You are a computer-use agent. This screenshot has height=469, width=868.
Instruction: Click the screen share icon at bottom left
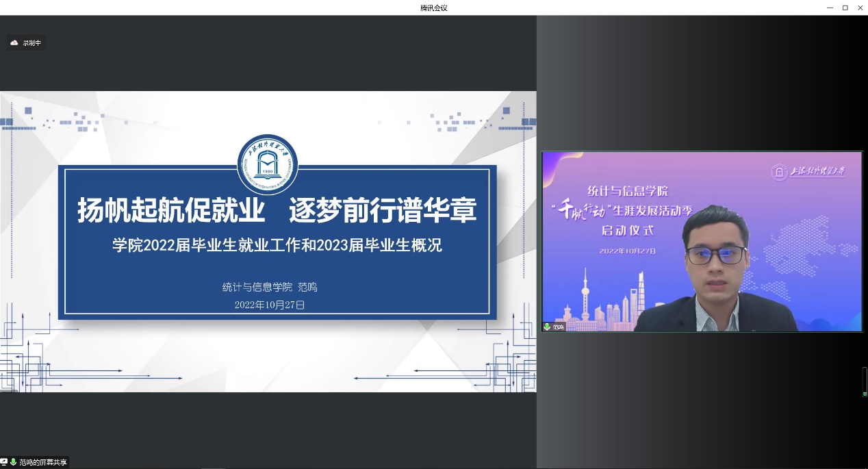pos(4,462)
